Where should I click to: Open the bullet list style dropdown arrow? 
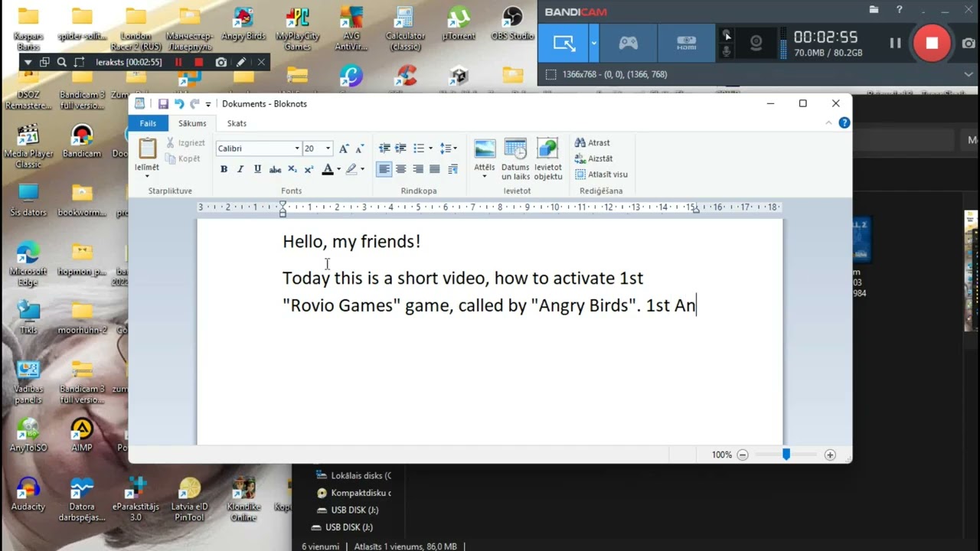coord(430,148)
